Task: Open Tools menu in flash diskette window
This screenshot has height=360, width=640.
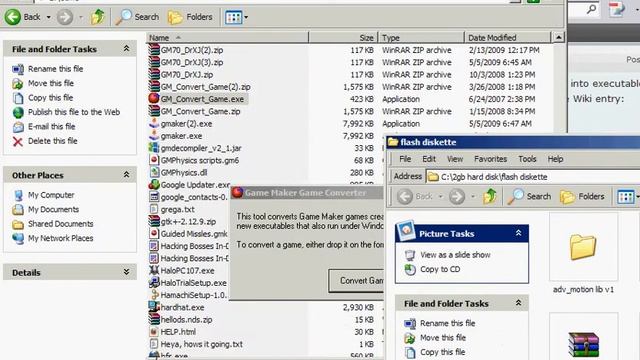Action: [x=527, y=159]
